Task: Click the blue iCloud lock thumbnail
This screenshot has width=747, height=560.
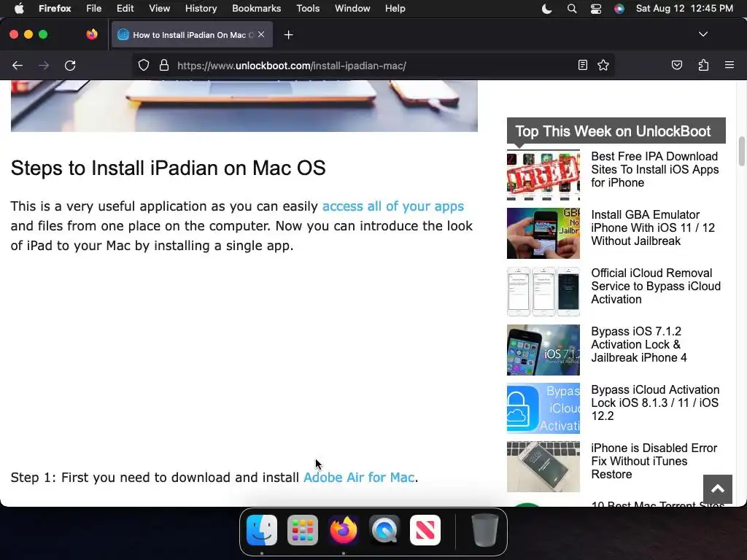Action: point(543,408)
